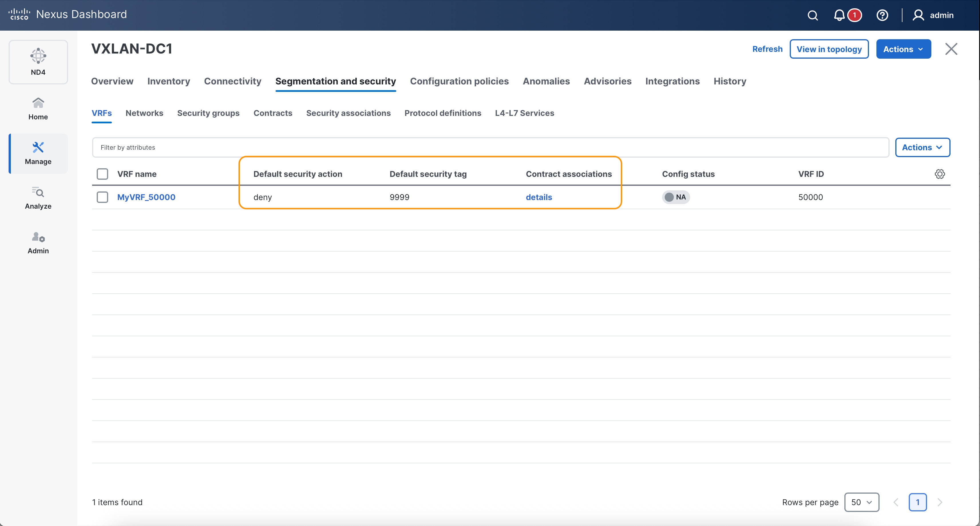Open table column settings gear

click(940, 174)
